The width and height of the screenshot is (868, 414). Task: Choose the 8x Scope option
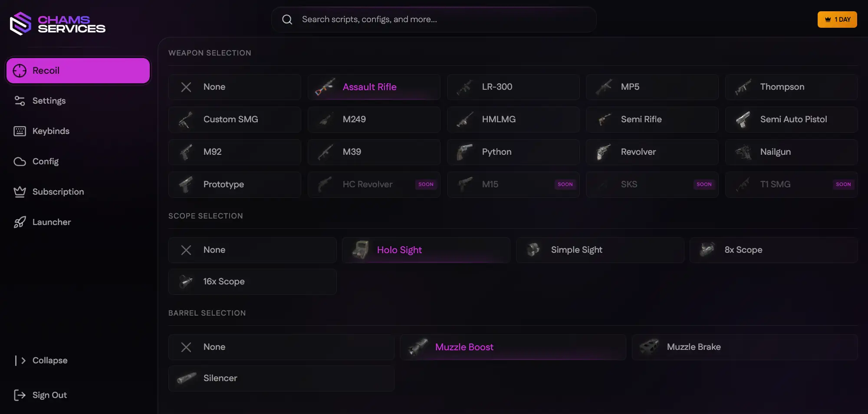pos(773,250)
